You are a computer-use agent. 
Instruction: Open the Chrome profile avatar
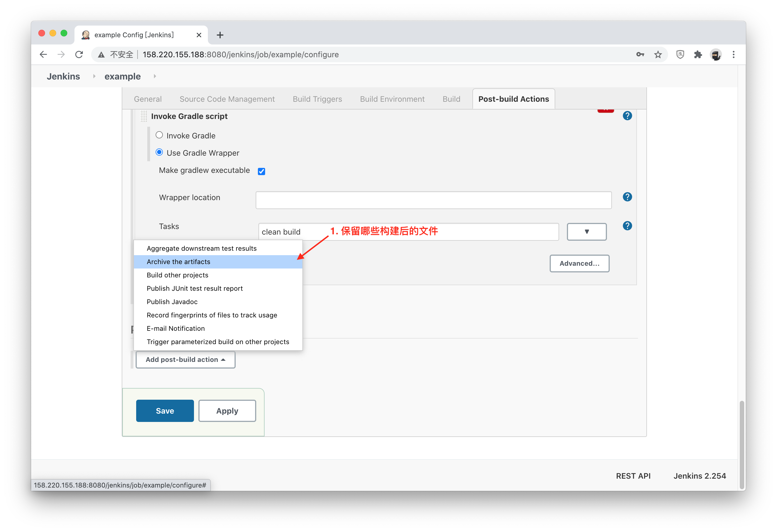coord(716,54)
